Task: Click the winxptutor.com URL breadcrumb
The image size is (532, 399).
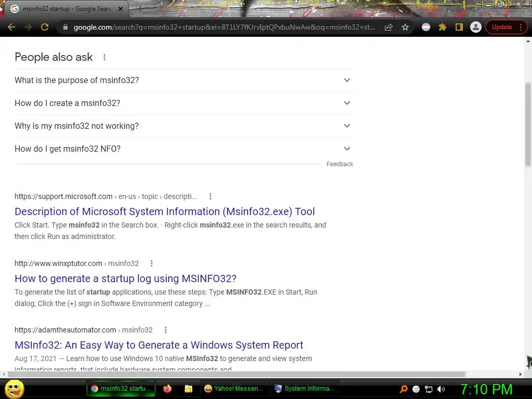Action: (x=77, y=263)
